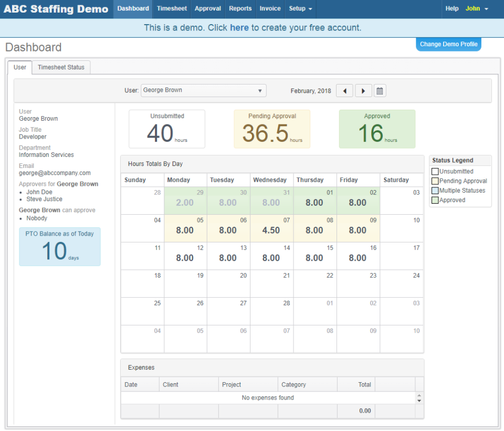Open the Reports section

240,8
